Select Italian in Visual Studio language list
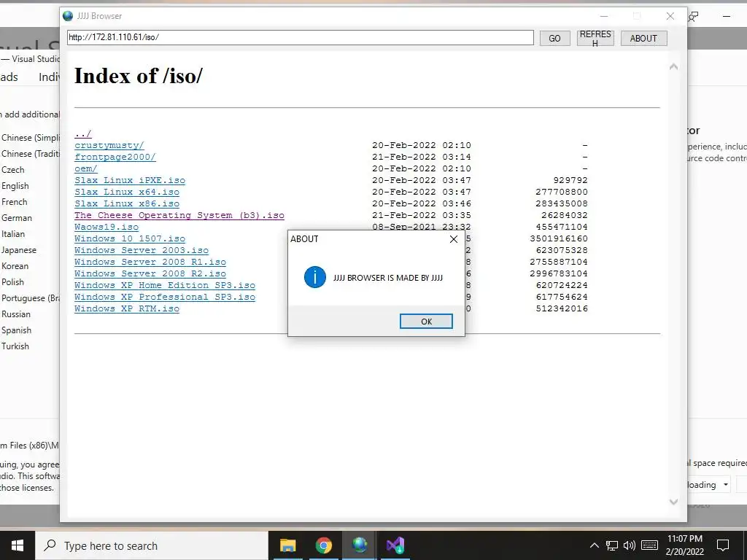 pyautogui.click(x=13, y=234)
